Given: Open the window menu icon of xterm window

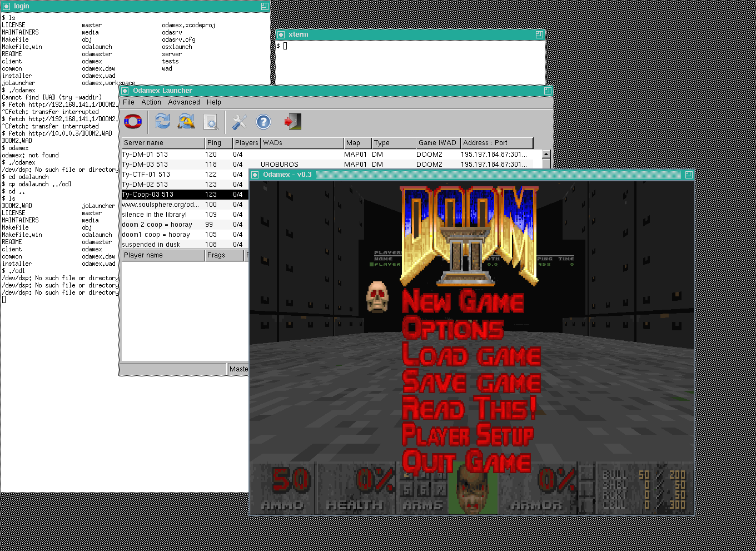Looking at the screenshot, I should pos(281,34).
